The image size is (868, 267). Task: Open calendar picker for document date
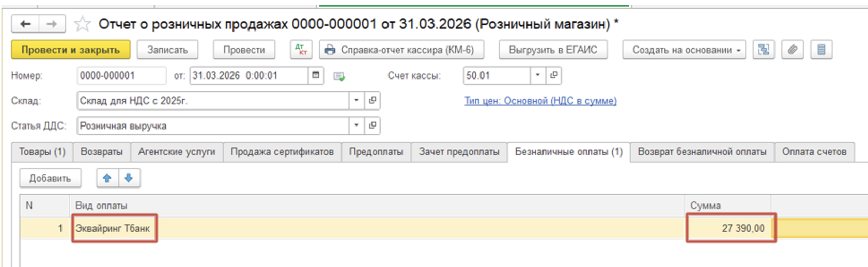click(316, 75)
